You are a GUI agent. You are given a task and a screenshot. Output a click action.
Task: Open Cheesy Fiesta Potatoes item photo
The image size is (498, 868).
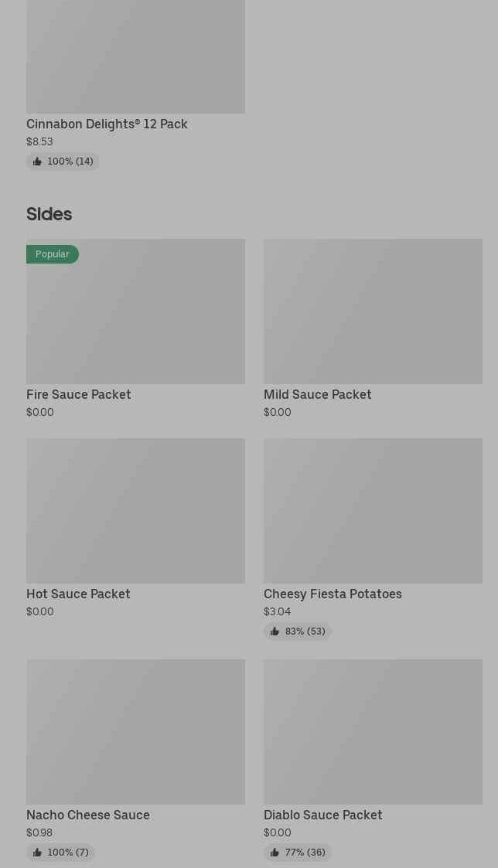pyautogui.click(x=373, y=510)
